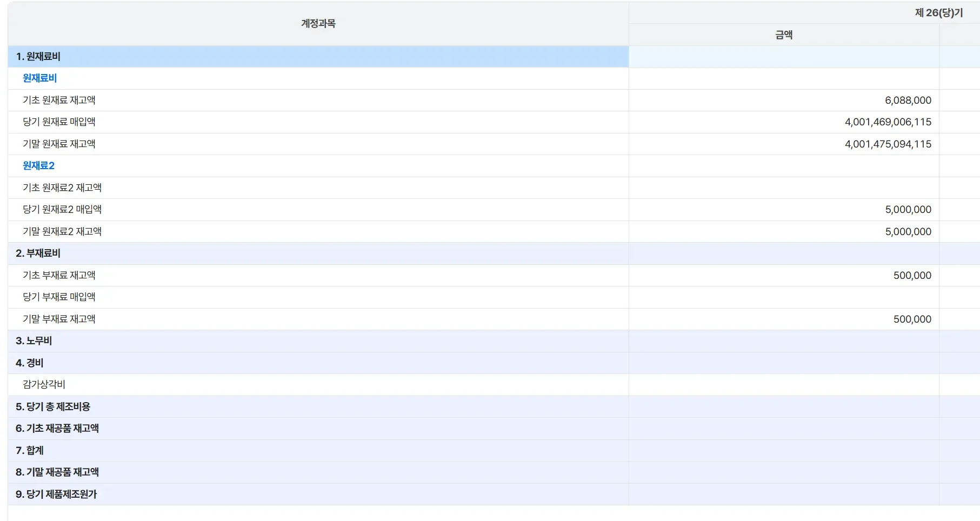Click the empty amount cell for 기초 원재료2 재고액

pos(783,188)
